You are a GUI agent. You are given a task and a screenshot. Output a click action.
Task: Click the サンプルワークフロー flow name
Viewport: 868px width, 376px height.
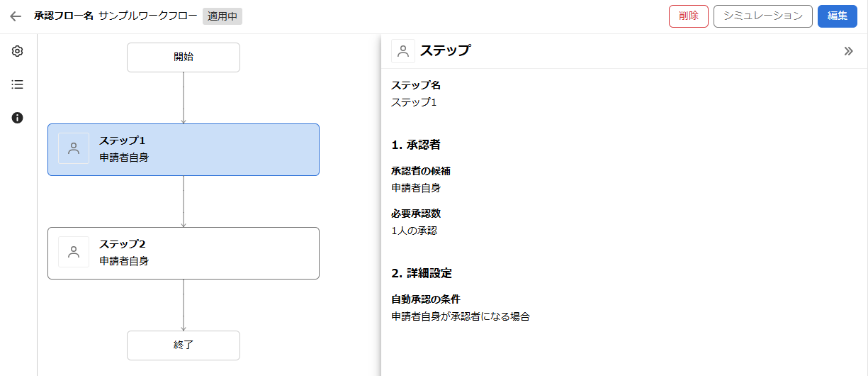pos(148,16)
